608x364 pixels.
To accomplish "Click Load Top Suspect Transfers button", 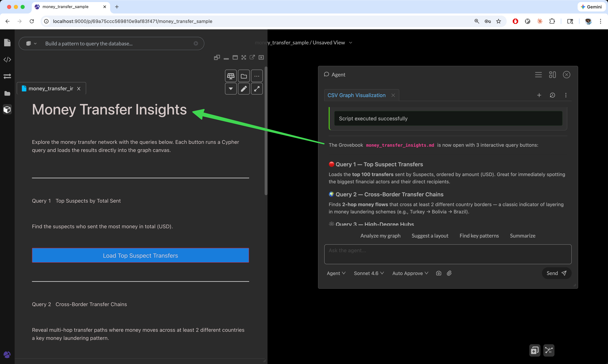I will click(x=140, y=255).
